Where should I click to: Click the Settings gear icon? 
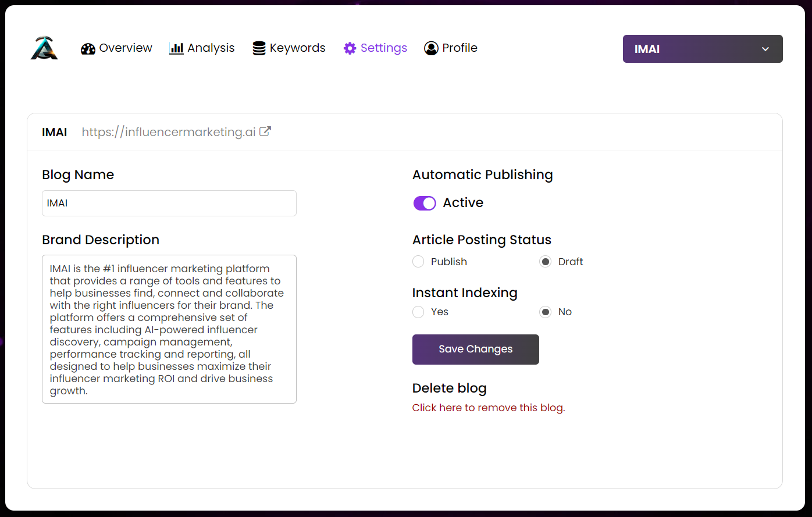pos(350,49)
